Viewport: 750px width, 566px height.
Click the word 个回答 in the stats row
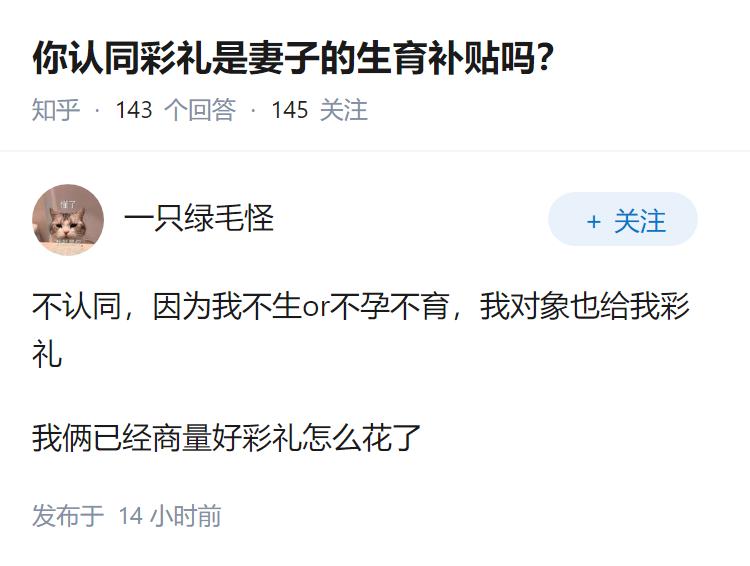pyautogui.click(x=199, y=110)
